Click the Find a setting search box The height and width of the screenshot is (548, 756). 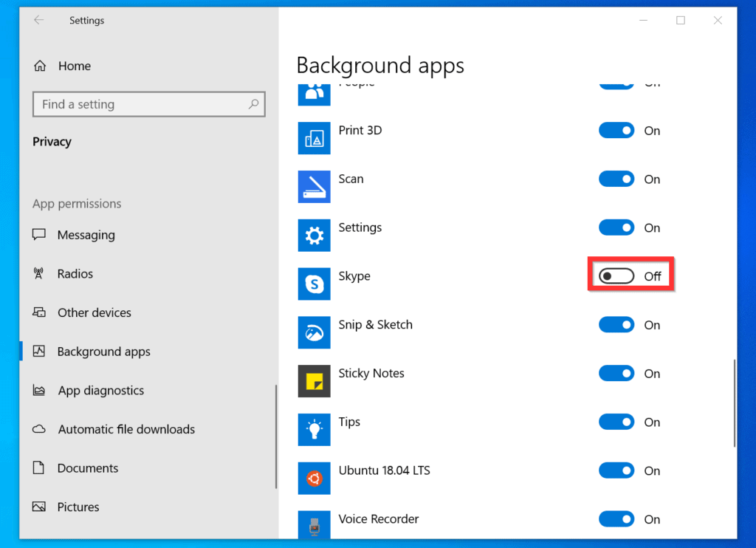pos(140,105)
